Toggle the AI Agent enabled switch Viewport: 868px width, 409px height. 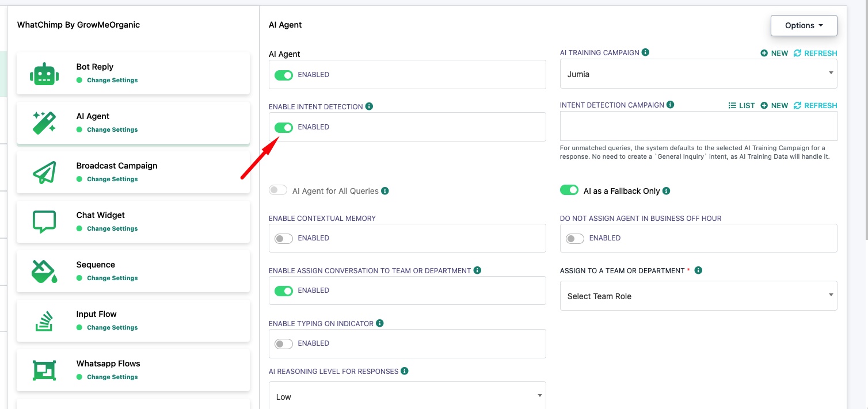pos(284,75)
